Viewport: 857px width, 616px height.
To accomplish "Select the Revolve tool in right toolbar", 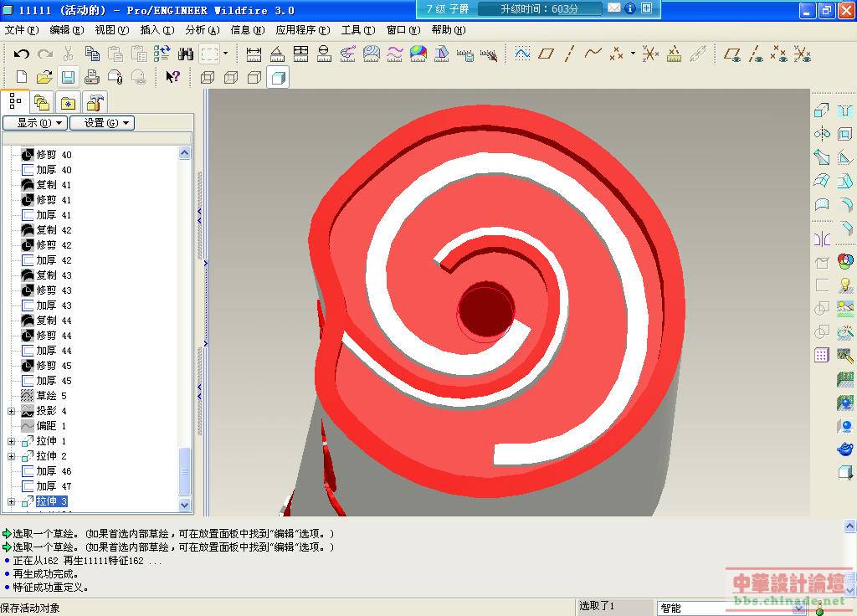I will [822, 133].
